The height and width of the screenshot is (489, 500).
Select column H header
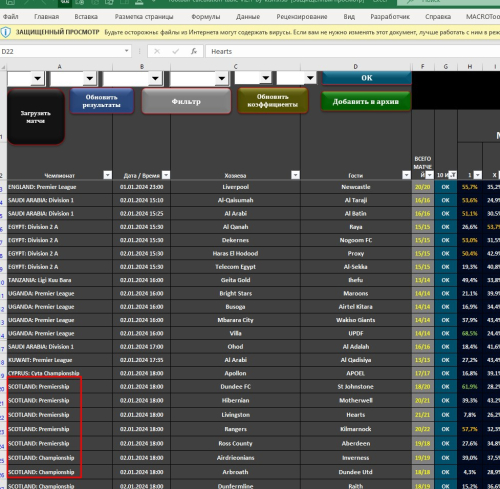pos(470,67)
